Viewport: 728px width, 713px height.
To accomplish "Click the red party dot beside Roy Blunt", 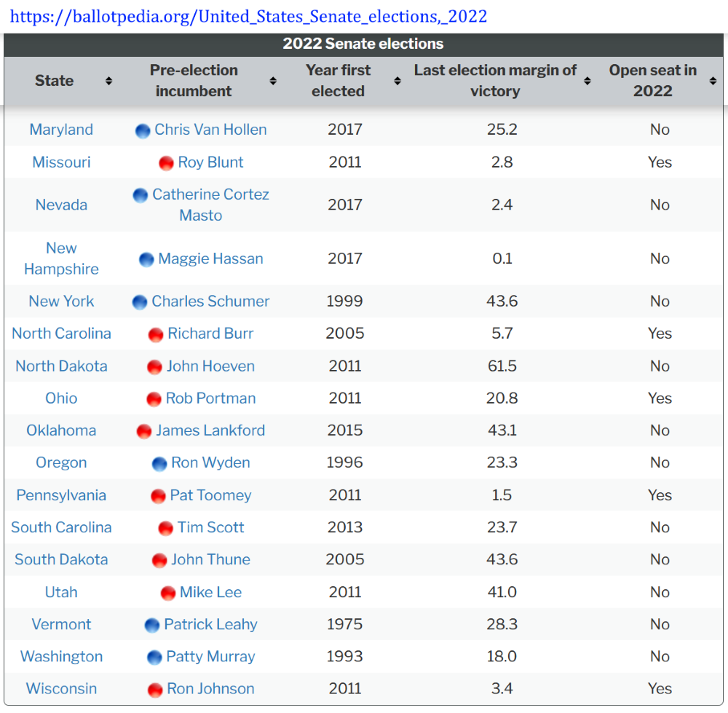I will [166, 164].
